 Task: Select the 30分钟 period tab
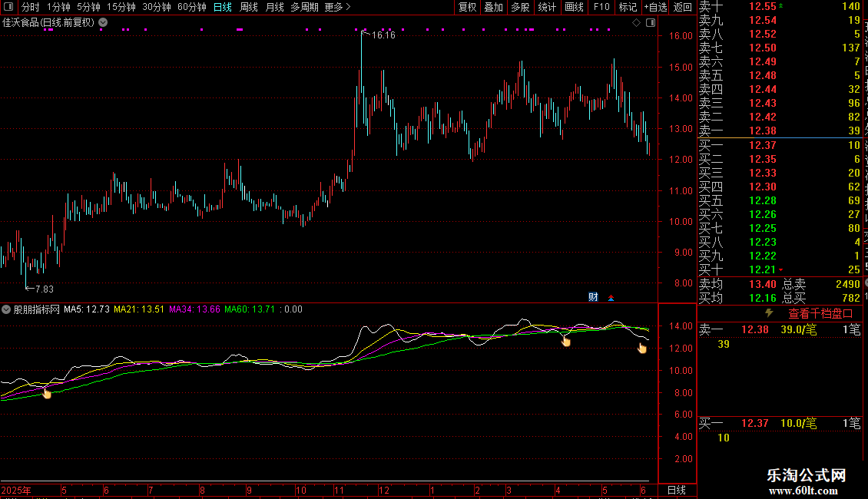pyautogui.click(x=156, y=7)
